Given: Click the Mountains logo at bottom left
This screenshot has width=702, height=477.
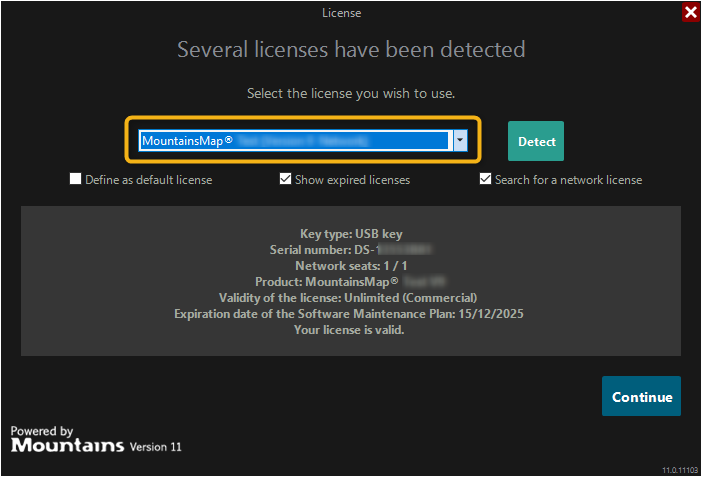Looking at the screenshot, I should (67, 445).
